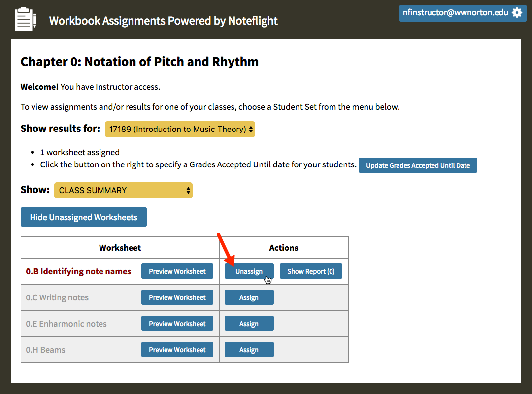Hide unassigned worksheets

click(84, 217)
